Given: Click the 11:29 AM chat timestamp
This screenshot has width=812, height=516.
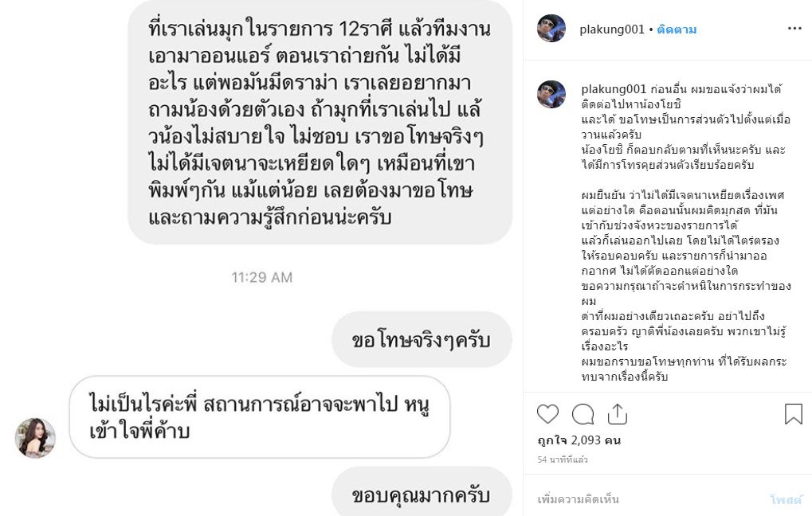Looking at the screenshot, I should click(x=262, y=277).
